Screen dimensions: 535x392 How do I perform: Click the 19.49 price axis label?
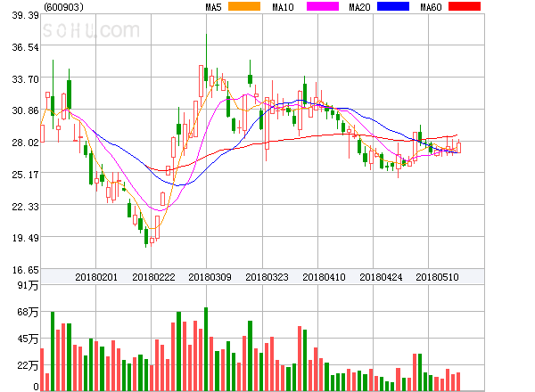click(25, 238)
